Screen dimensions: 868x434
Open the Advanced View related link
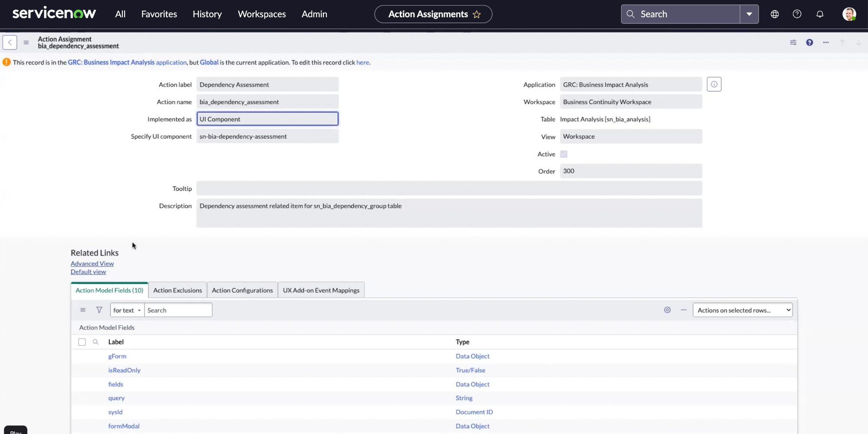point(92,264)
